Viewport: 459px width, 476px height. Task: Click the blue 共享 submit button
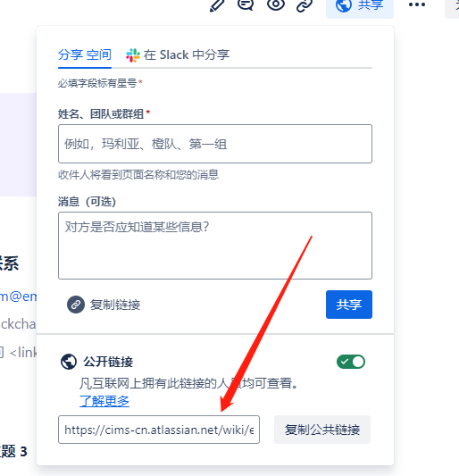[349, 305]
